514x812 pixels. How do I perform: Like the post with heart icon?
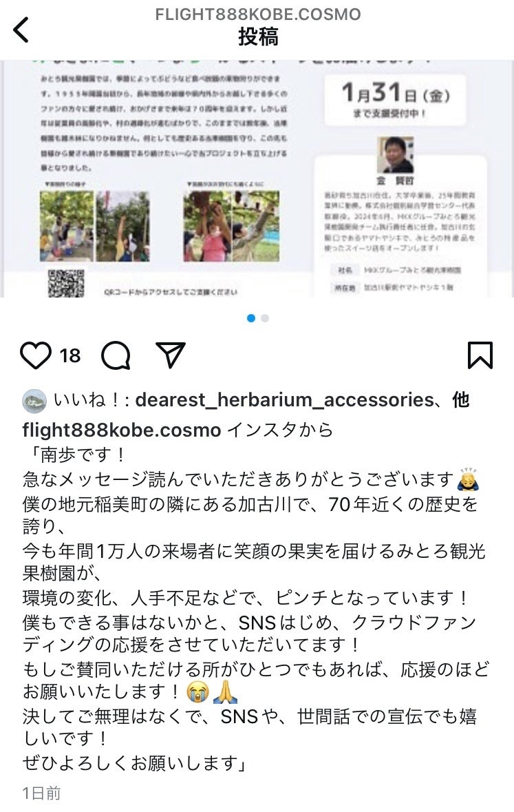point(36,355)
